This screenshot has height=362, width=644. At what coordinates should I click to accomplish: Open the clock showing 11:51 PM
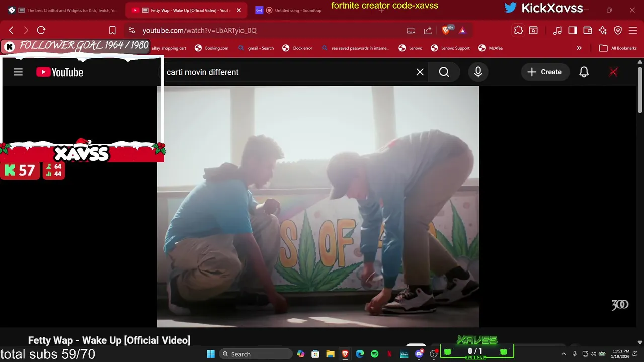pyautogui.click(x=621, y=354)
